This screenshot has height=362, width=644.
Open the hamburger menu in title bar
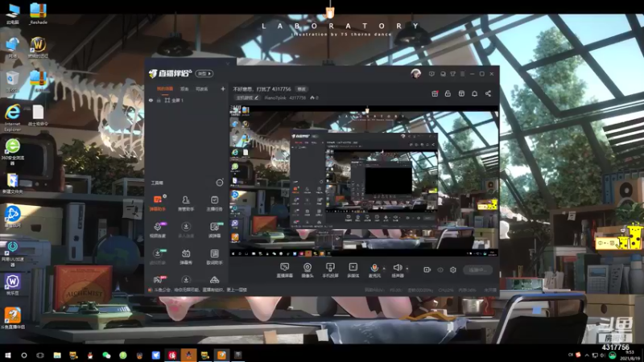[x=462, y=74]
